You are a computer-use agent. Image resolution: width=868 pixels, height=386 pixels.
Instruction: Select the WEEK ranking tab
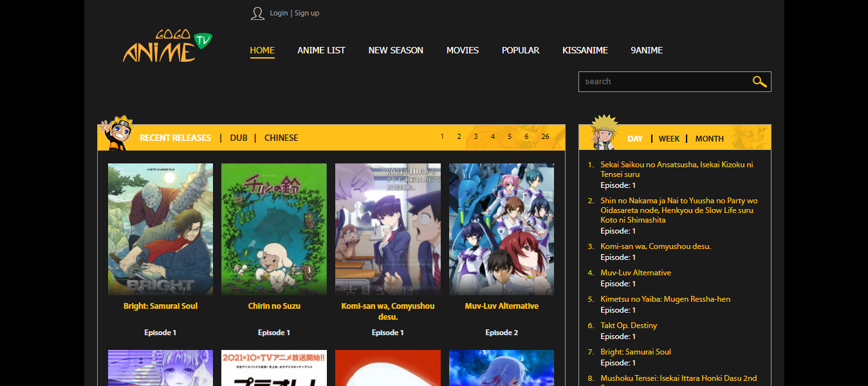(669, 138)
